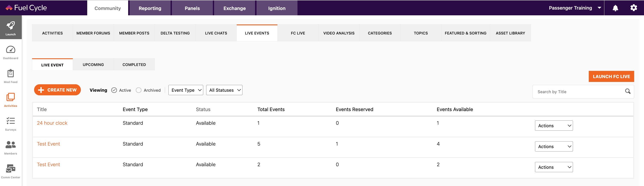Click the Create New button
Screen dimensions: 644x186
(x=58, y=90)
